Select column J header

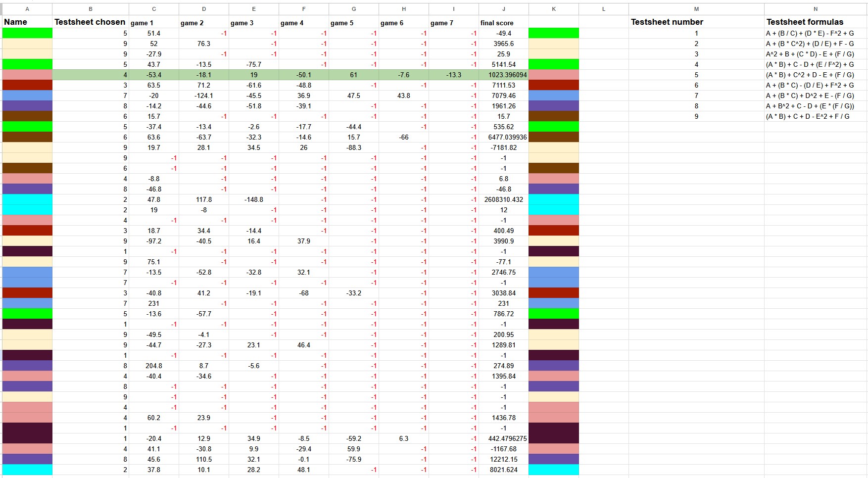[x=504, y=9]
